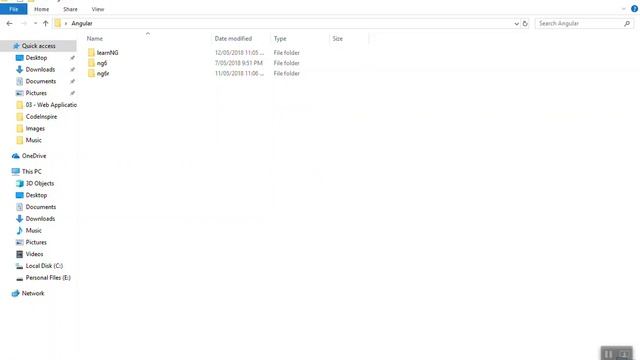Select This PC in navigation pane
640x360 pixels.
pyautogui.click(x=31, y=171)
